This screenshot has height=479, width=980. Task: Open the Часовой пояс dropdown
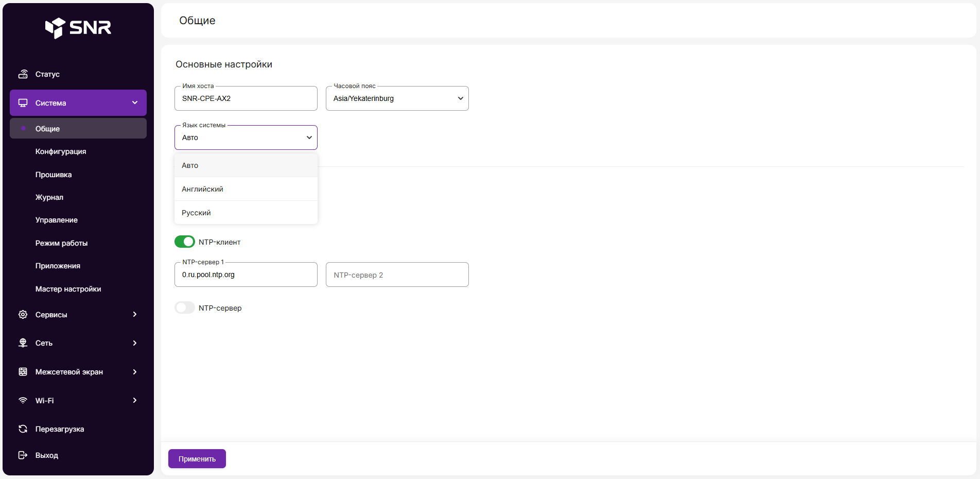[397, 98]
